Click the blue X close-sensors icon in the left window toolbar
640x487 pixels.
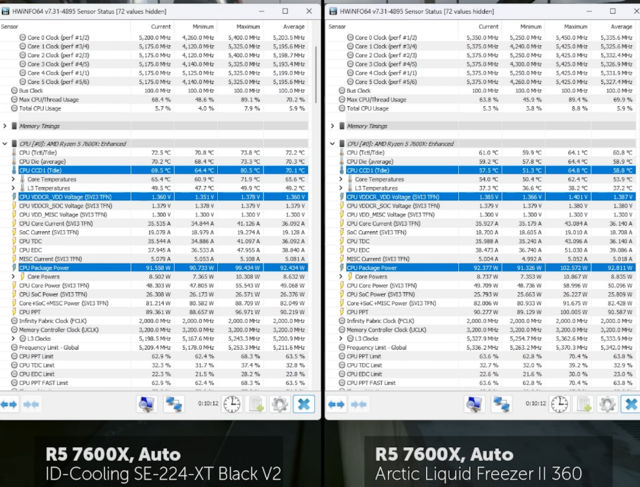point(305,404)
